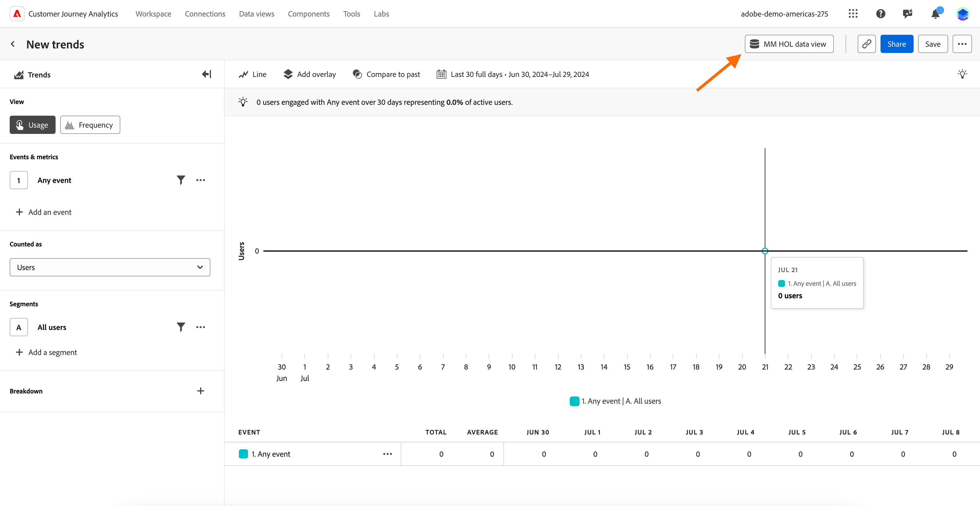The height and width of the screenshot is (506, 980).
Task: Show insights lightbulb at toolbar right
Action: [x=962, y=74]
